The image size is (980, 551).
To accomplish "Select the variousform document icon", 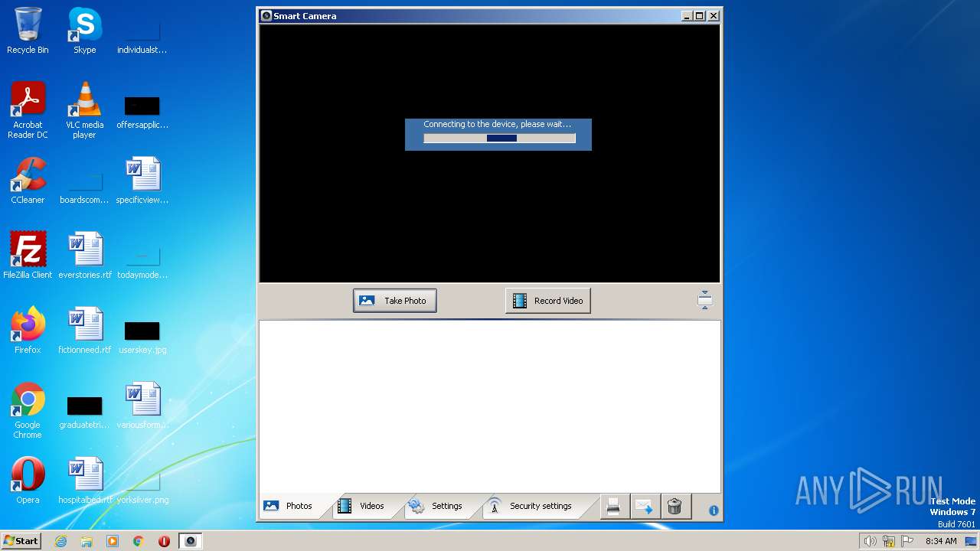I will coord(142,406).
